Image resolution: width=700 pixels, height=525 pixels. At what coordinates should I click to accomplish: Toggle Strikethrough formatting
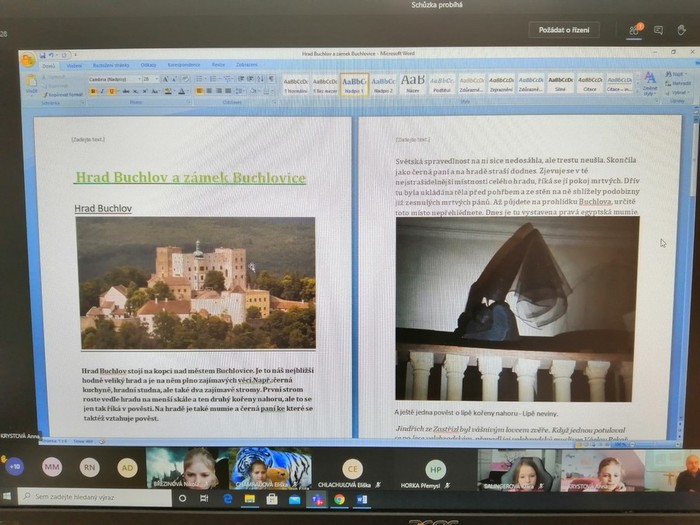[126, 92]
